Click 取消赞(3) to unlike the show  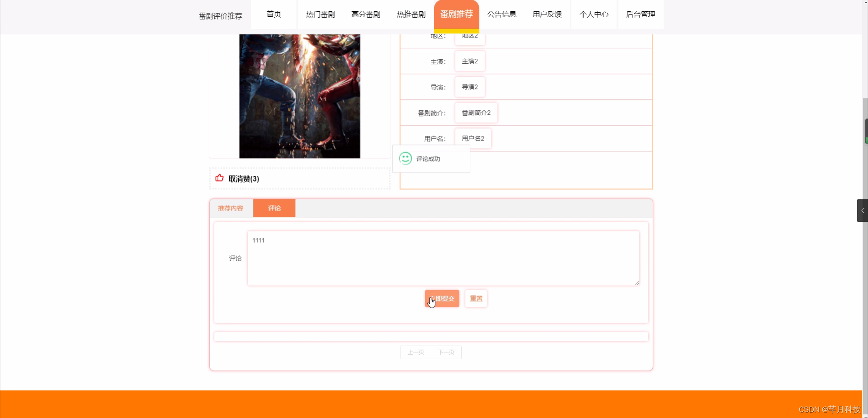tap(243, 178)
